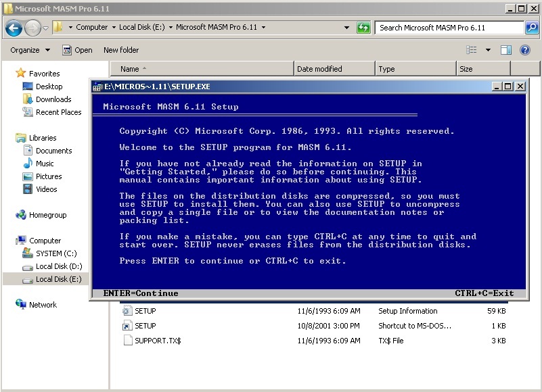Select Network in the navigation pane
The image size is (542, 392).
click(43, 305)
